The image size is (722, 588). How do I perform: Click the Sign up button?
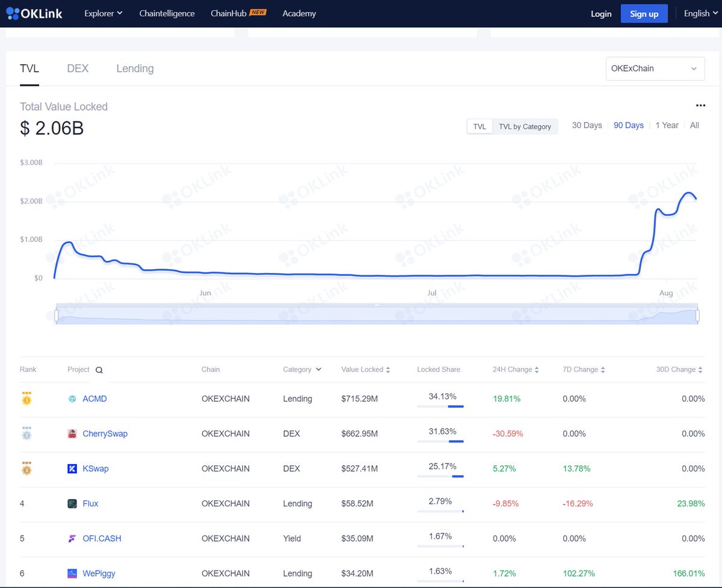point(644,13)
